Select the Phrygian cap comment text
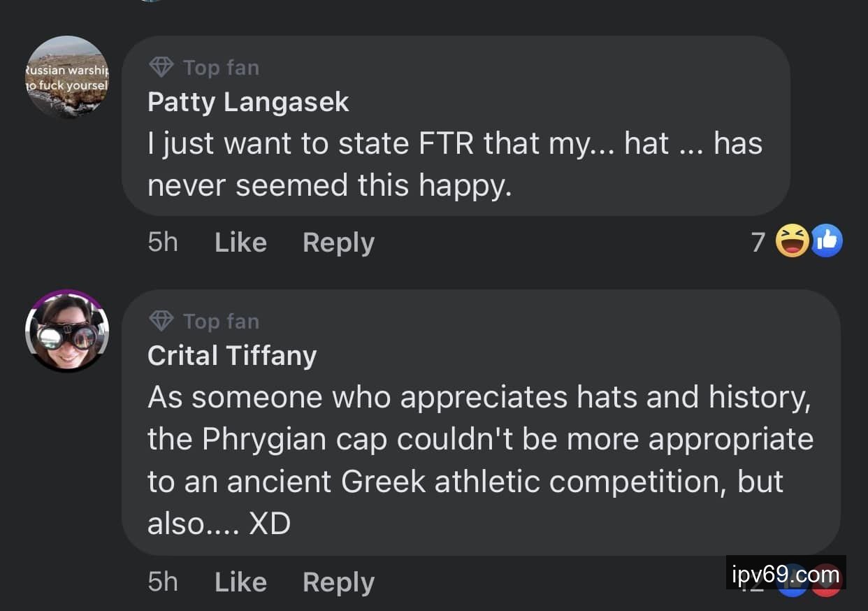 click(x=480, y=460)
